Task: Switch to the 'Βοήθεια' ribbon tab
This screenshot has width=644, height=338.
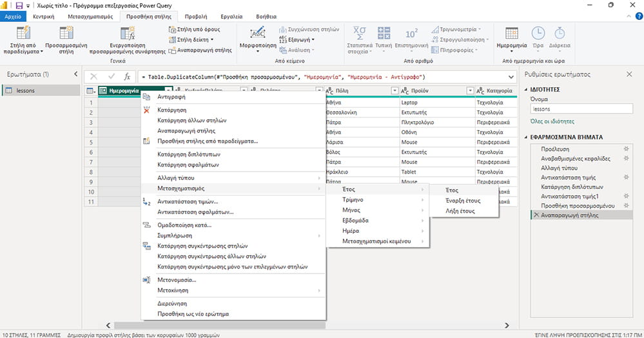Action: point(266,16)
